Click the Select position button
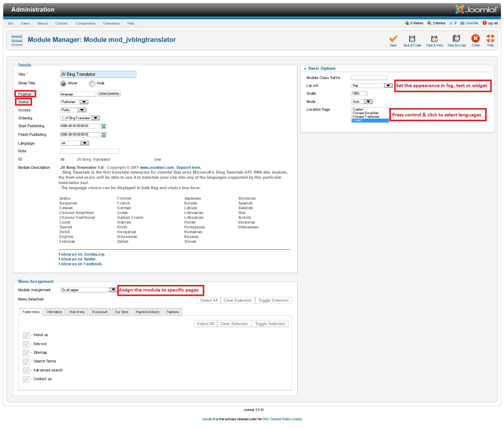The height and width of the screenshot is (428, 504). tap(109, 94)
